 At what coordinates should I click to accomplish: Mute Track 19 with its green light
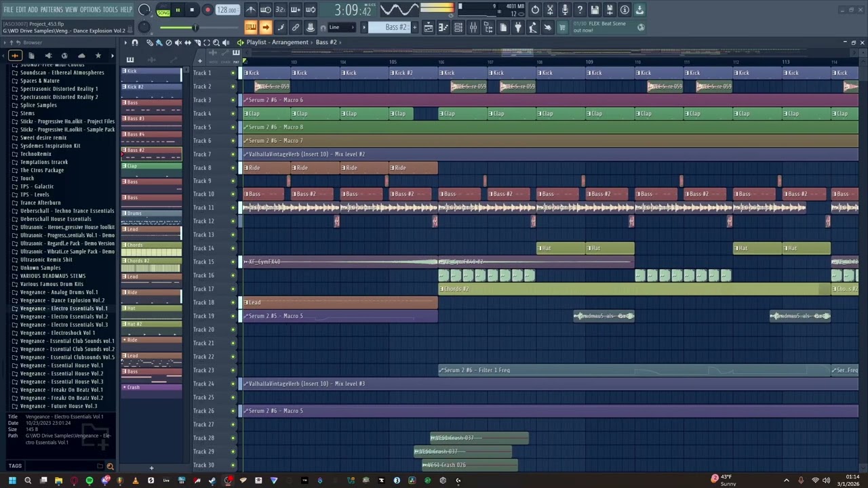233,316
